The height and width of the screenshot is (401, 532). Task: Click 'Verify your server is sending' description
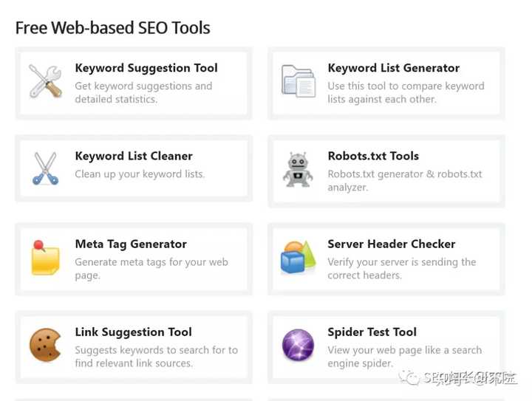tap(402, 269)
